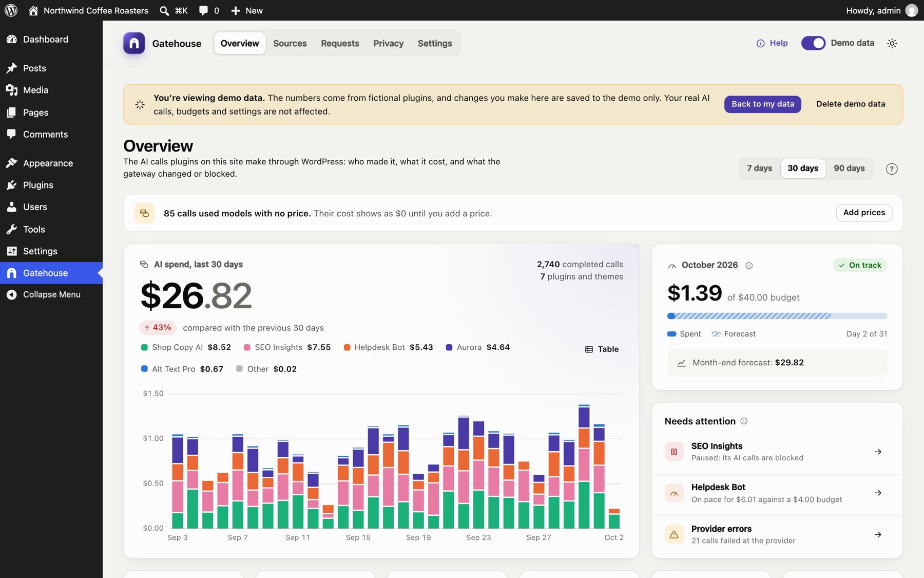The image size is (924, 578).
Task: Open Helpdesk Bot detail arrow
Action: pos(878,493)
